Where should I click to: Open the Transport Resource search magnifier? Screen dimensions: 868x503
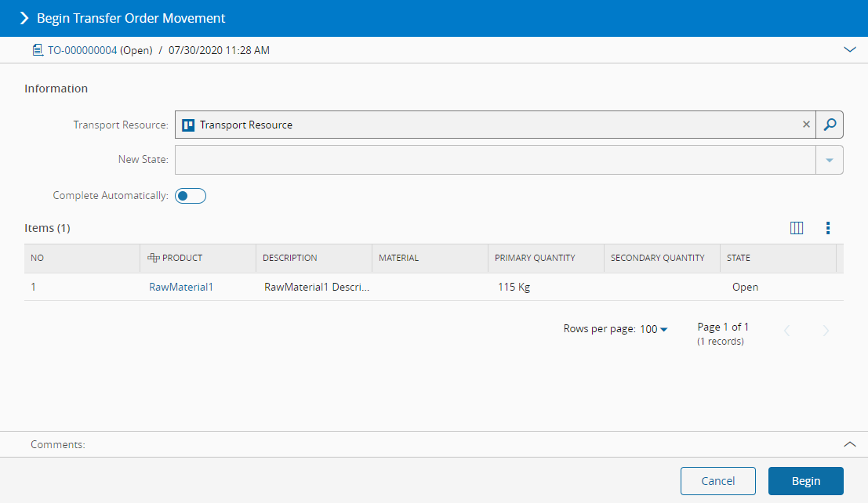[830, 125]
